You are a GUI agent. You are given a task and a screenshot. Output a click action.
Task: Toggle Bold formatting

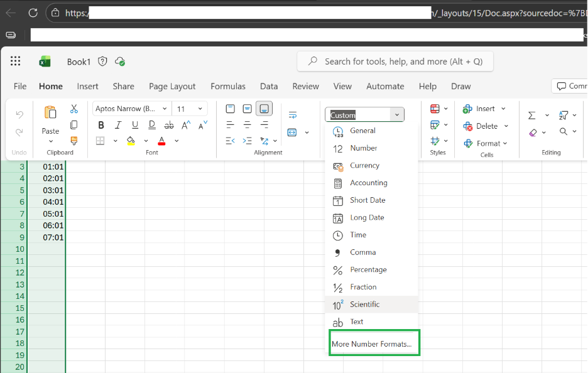click(x=101, y=125)
